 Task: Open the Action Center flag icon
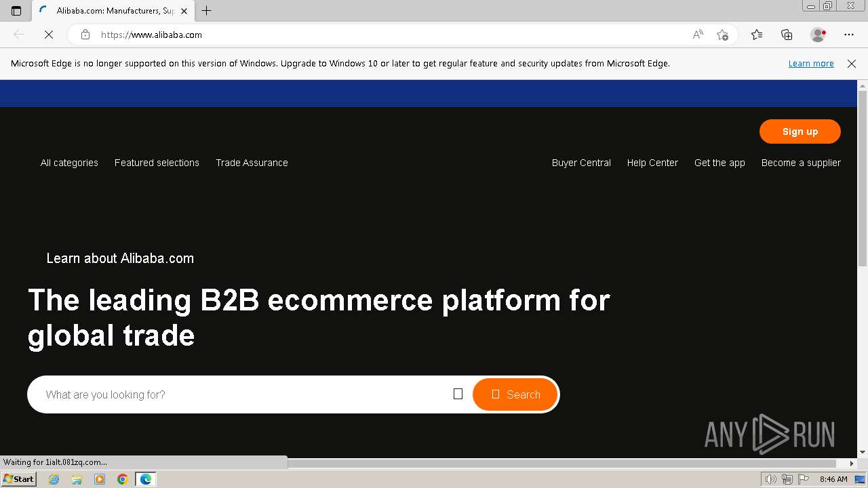pyautogui.click(x=804, y=479)
